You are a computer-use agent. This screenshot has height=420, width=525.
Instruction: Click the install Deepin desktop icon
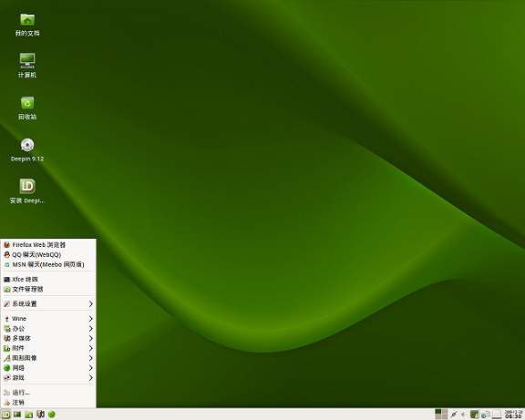click(27, 191)
